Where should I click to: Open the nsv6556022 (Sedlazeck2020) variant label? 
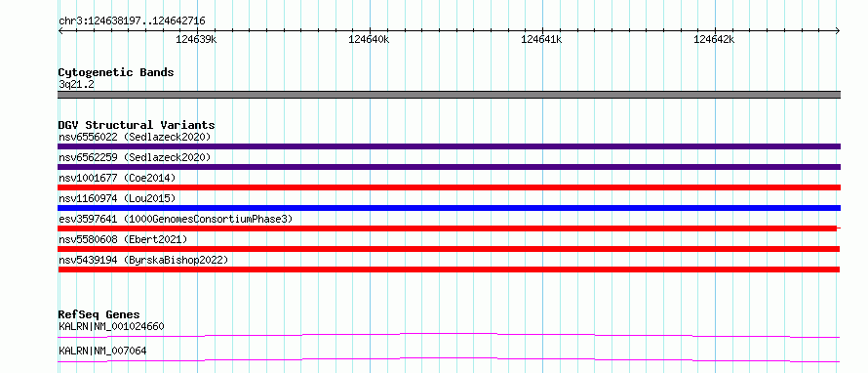click(x=135, y=137)
